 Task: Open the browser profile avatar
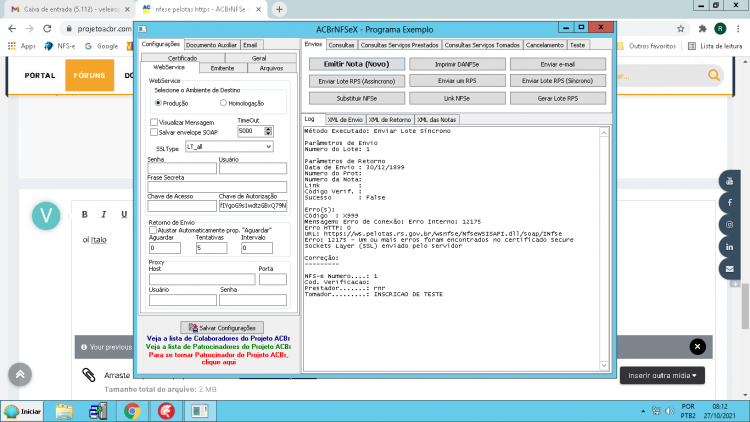[x=720, y=29]
